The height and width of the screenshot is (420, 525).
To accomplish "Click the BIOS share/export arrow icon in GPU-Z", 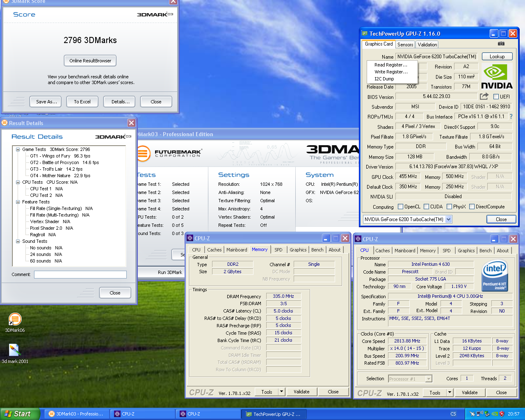I will pos(484,96).
